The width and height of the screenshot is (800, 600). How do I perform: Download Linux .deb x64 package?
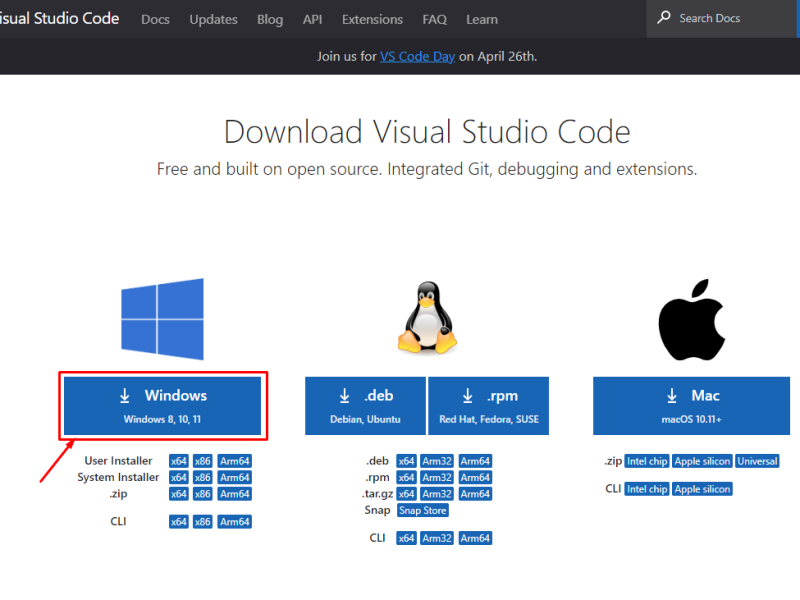click(406, 461)
